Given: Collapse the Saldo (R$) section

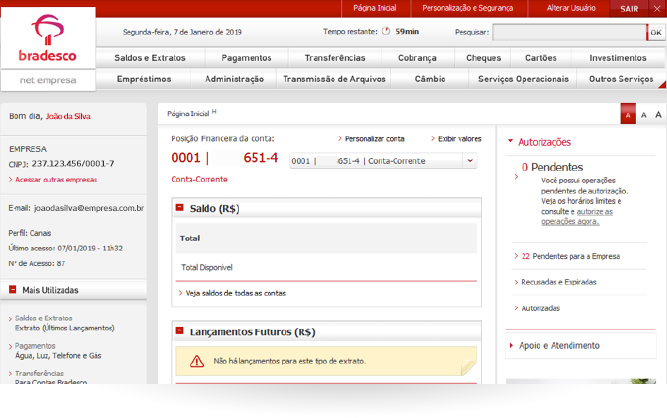Looking at the screenshot, I should pos(180,209).
